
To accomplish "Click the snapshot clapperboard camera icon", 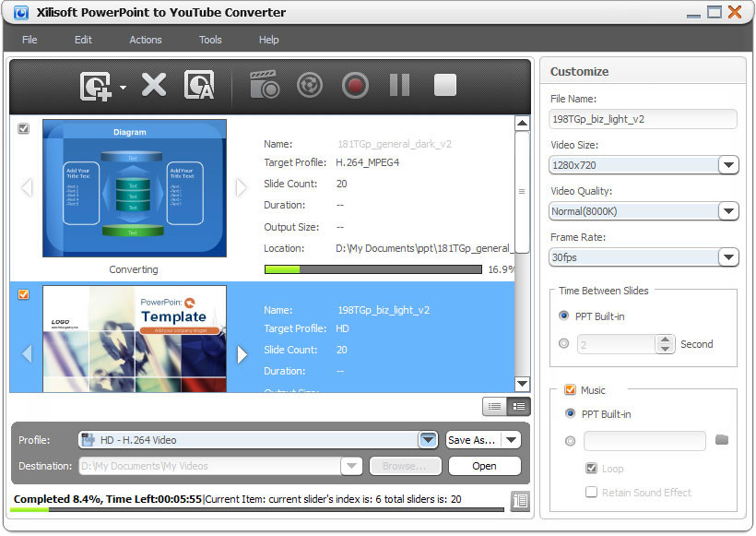I will (x=265, y=86).
